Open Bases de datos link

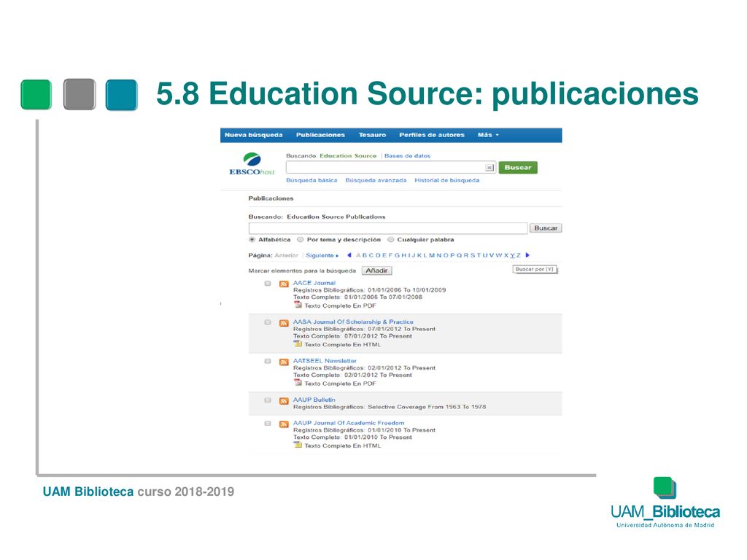[x=407, y=156]
